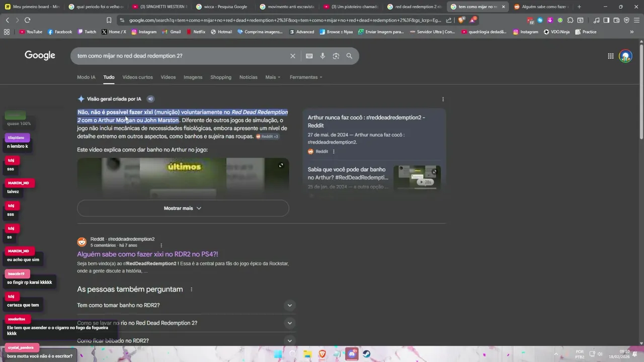Switch to the Modo IA tab

(86, 77)
